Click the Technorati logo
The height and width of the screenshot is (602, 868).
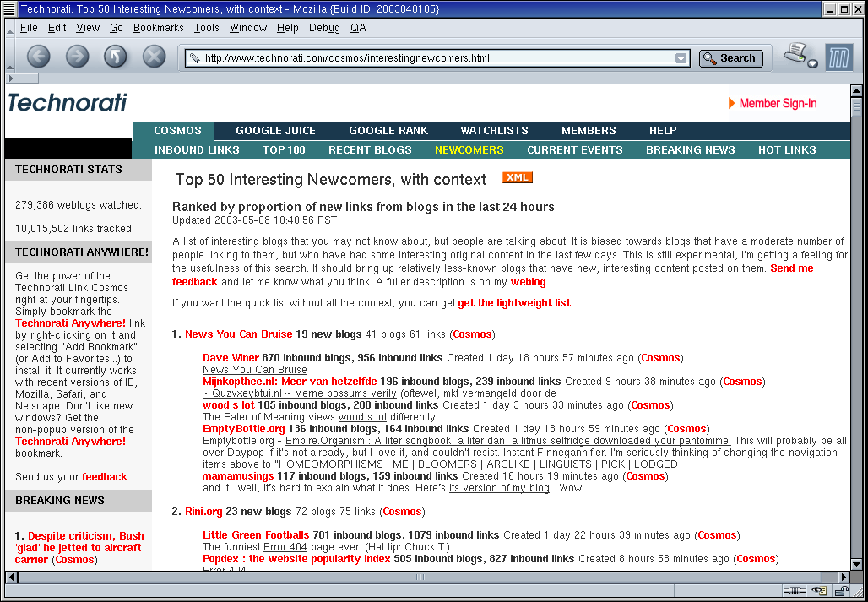(68, 103)
